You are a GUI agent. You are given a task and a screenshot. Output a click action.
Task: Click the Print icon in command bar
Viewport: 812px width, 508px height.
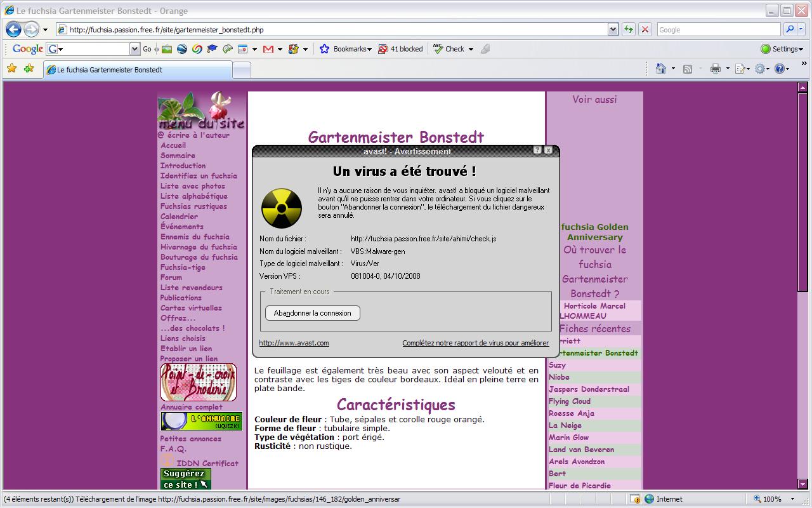(715, 69)
